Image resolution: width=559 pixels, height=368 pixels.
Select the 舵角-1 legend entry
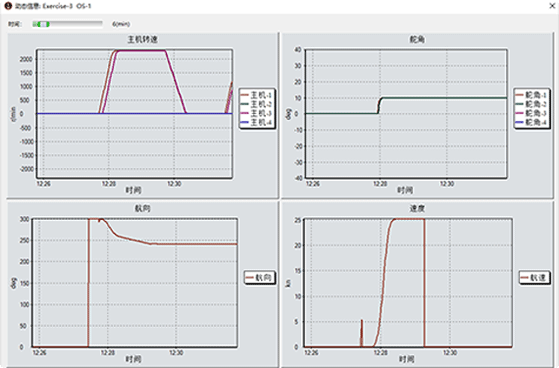(x=531, y=95)
